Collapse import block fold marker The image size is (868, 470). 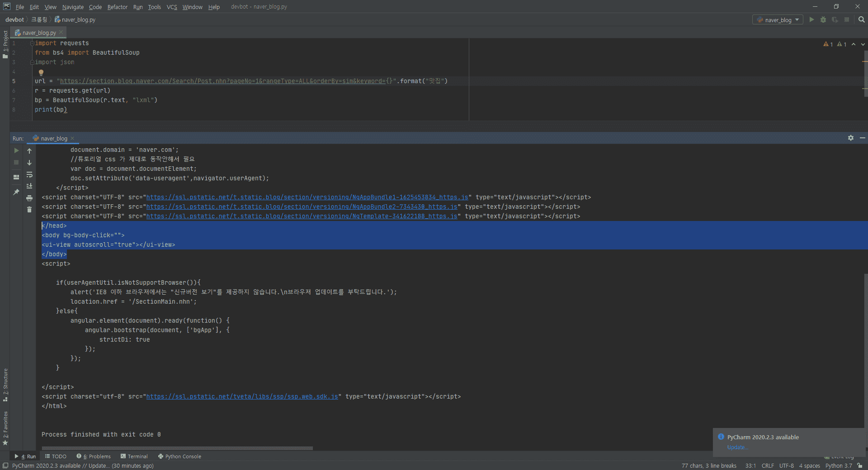(32, 43)
